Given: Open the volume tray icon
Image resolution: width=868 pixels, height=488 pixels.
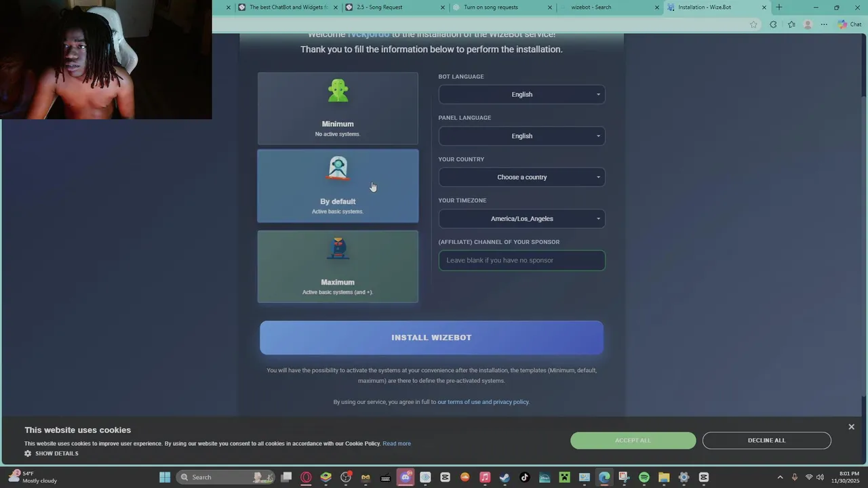Looking at the screenshot, I should (821, 477).
